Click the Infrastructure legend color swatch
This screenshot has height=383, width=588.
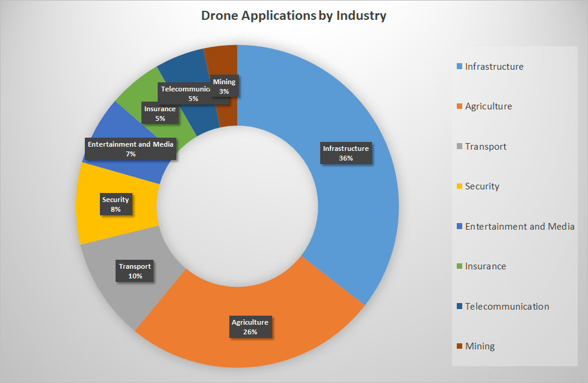[x=460, y=67]
